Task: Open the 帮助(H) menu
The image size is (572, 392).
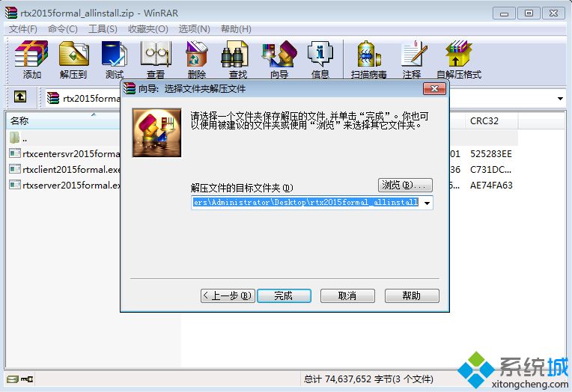Action: pyautogui.click(x=236, y=29)
